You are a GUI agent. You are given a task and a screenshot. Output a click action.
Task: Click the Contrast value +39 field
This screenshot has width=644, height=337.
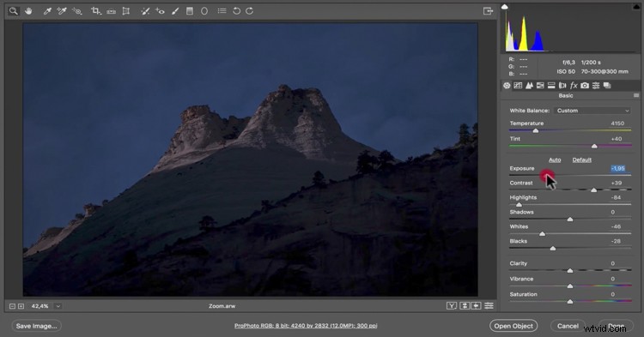pos(617,184)
